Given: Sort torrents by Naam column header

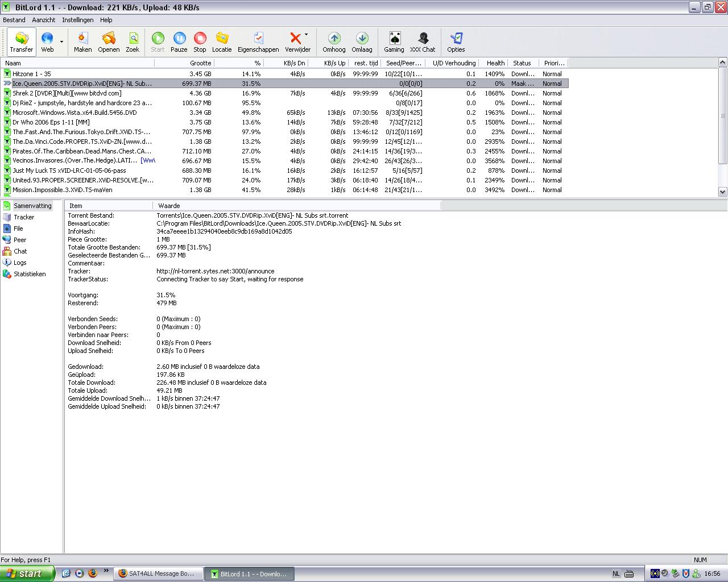Looking at the screenshot, I should click(x=78, y=63).
